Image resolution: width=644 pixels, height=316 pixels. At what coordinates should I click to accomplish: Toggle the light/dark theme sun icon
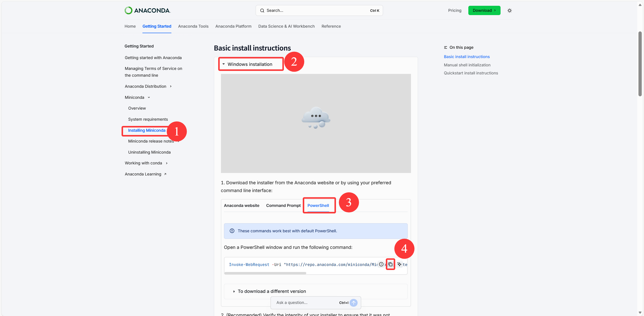pyautogui.click(x=509, y=11)
